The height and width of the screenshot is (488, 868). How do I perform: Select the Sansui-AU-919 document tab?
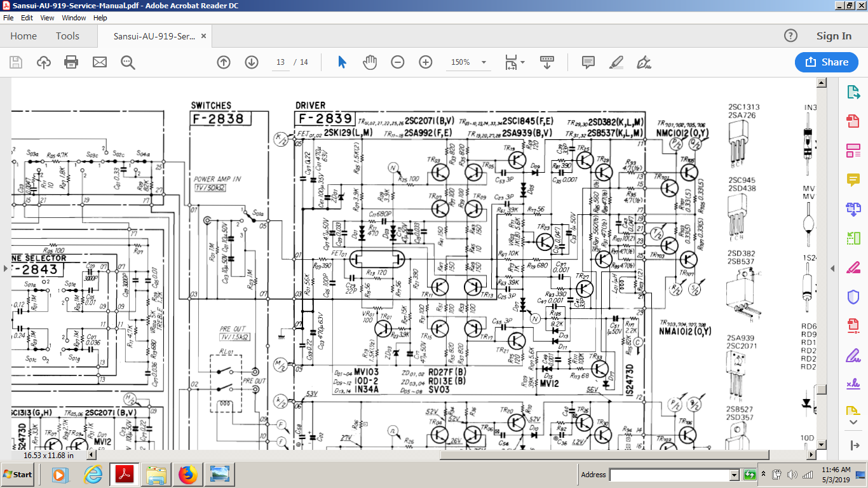(x=154, y=36)
